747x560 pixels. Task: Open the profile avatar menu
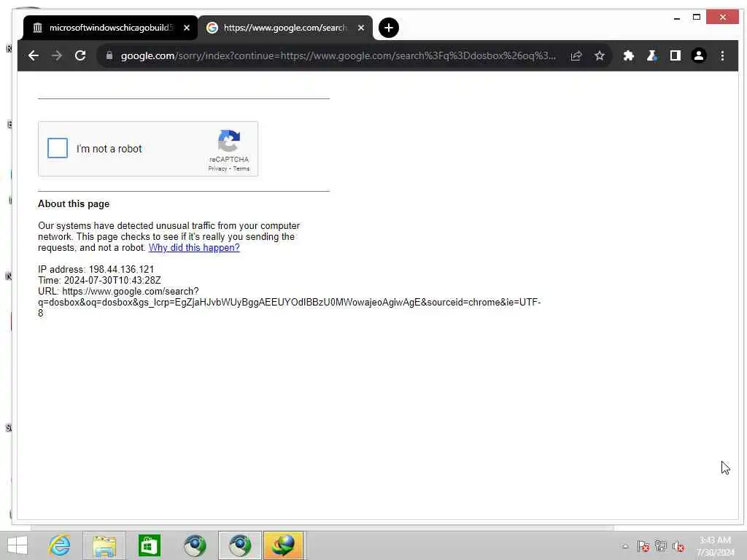coord(698,55)
